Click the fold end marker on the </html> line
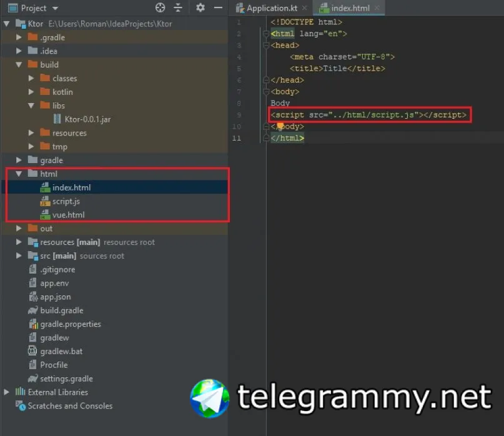Image resolution: width=504 pixels, height=436 pixels. click(x=266, y=138)
